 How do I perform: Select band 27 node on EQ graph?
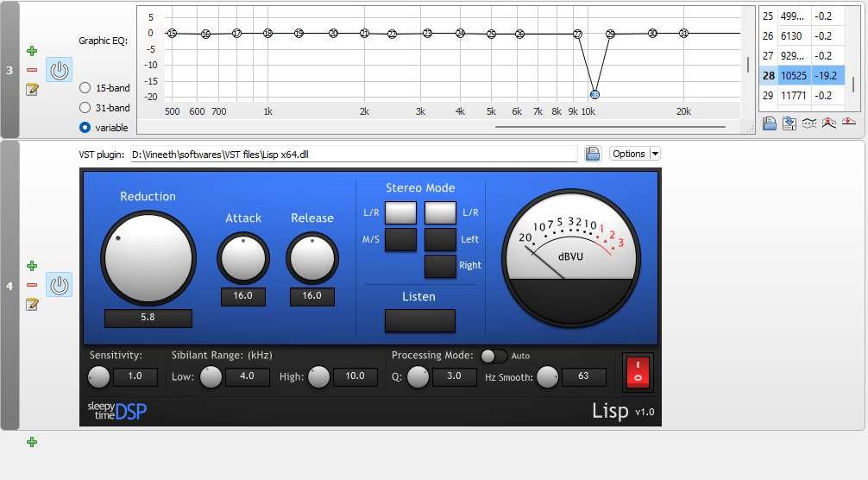coord(578,34)
